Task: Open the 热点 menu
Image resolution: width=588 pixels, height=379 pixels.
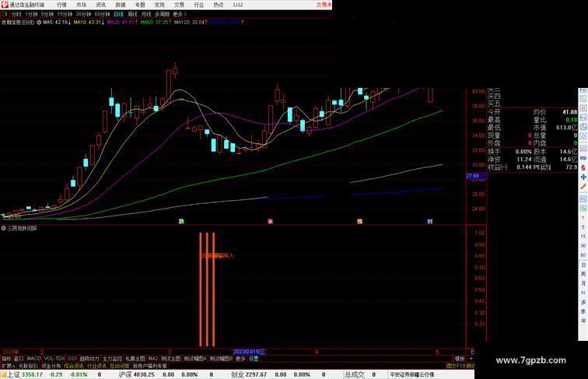Action: pos(219,5)
